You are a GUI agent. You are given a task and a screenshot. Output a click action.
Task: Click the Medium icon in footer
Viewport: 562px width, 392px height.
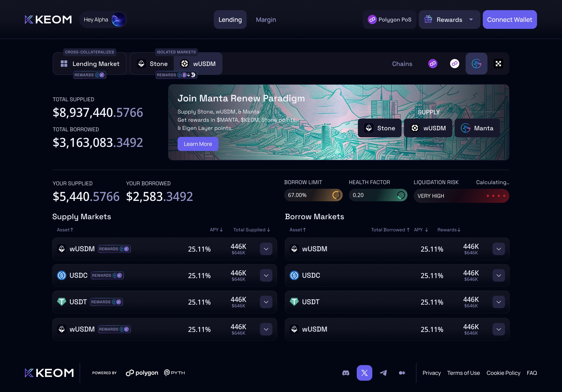point(402,373)
